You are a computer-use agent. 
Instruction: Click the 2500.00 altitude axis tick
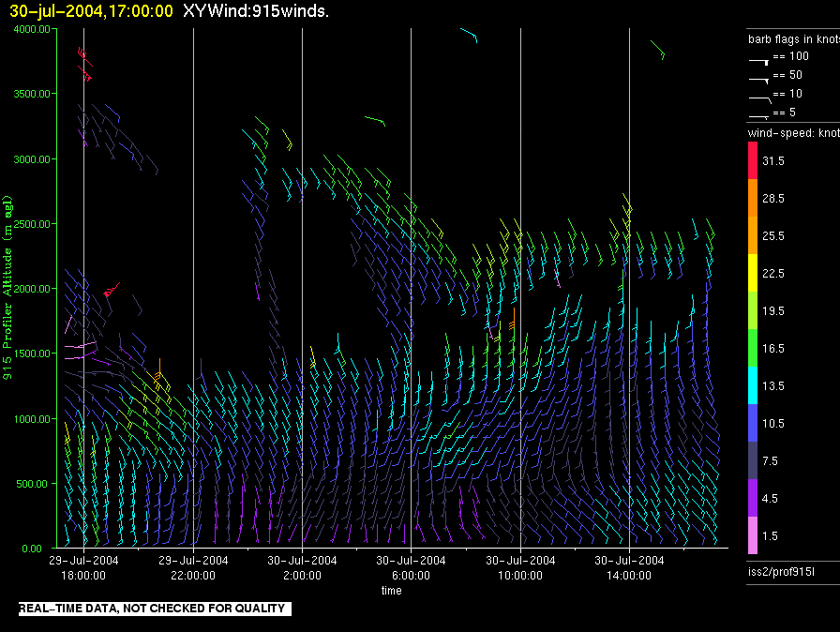(32, 224)
